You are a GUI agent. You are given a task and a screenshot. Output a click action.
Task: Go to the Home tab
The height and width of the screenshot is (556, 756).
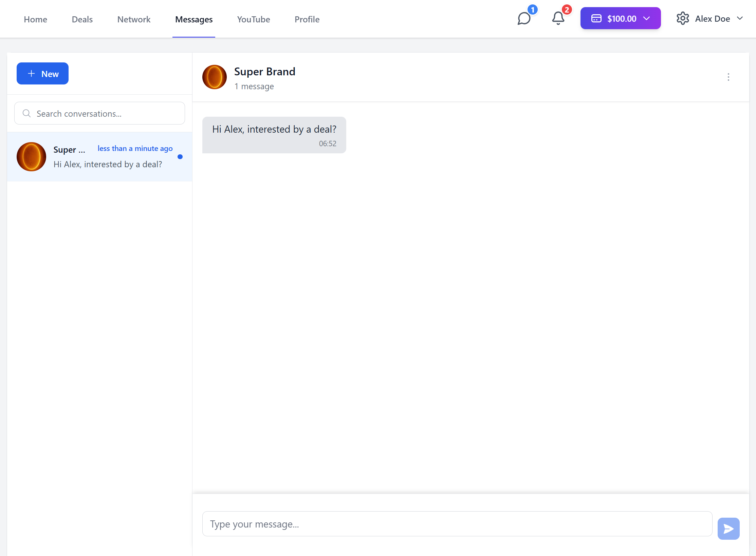tap(36, 19)
